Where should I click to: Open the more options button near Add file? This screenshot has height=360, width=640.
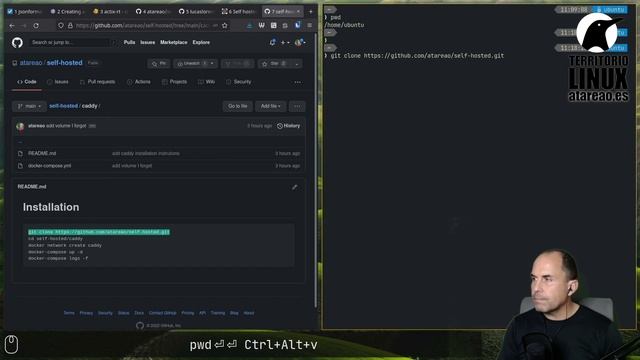click(297, 106)
